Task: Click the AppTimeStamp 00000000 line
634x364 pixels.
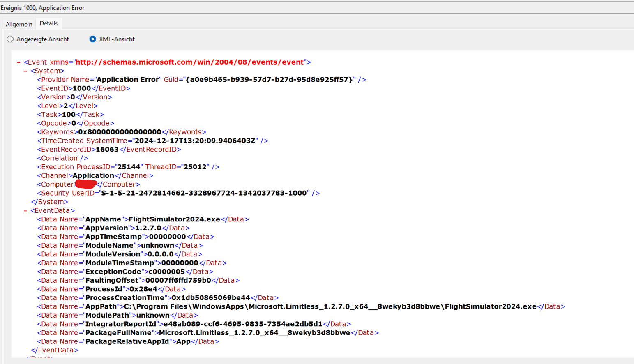Action: (x=126, y=237)
